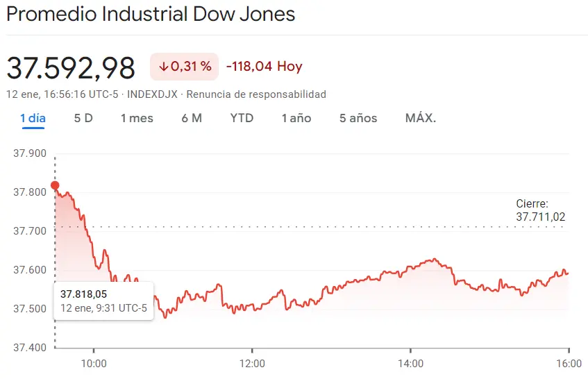View the 5 años chart range
The width and height of the screenshot is (588, 379).
coord(358,118)
